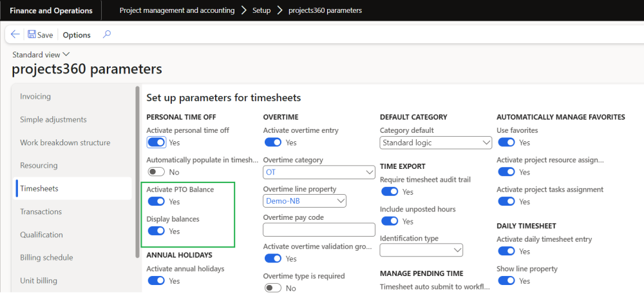Click the Save disk icon
The height and width of the screenshot is (294, 644).
tap(32, 35)
